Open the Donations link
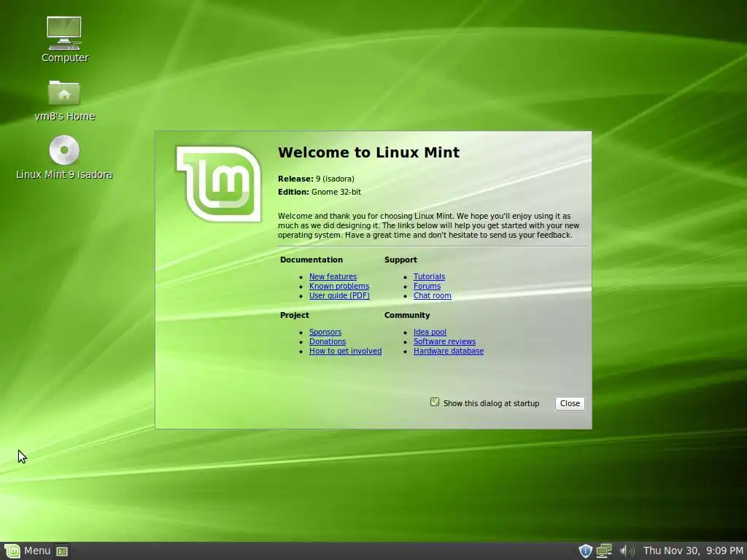Image resolution: width=747 pixels, height=560 pixels. [x=328, y=341]
